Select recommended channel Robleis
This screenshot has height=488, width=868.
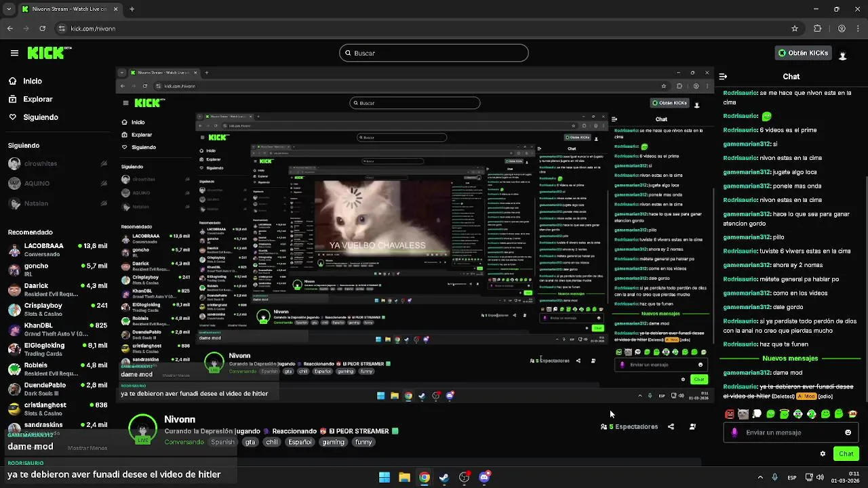pos(56,369)
